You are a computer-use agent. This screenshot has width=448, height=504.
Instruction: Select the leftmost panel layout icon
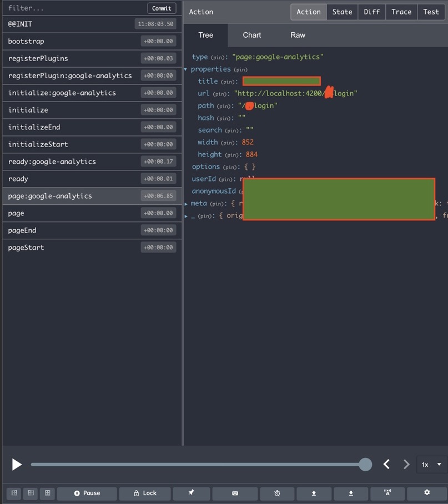(13, 493)
